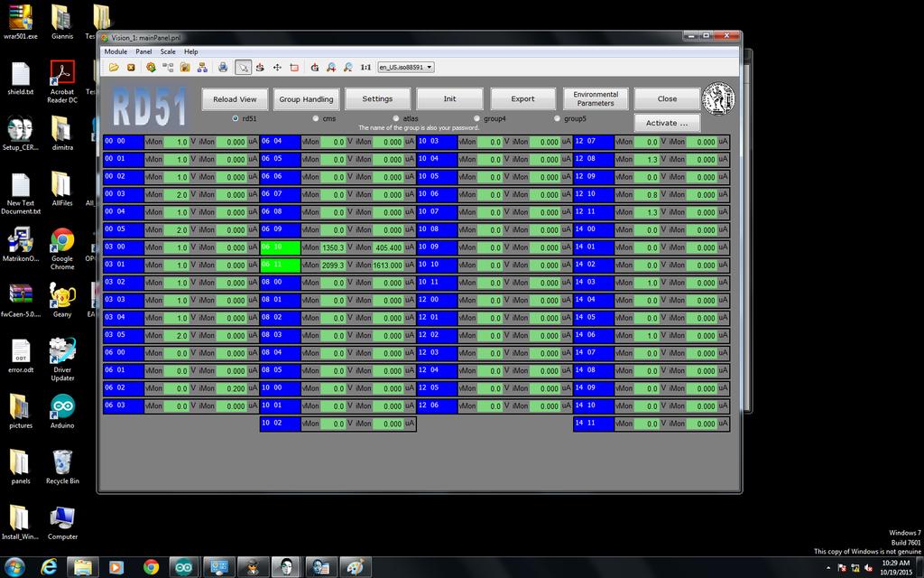
Task: Open the Windows Start menu
Action: click(14, 567)
